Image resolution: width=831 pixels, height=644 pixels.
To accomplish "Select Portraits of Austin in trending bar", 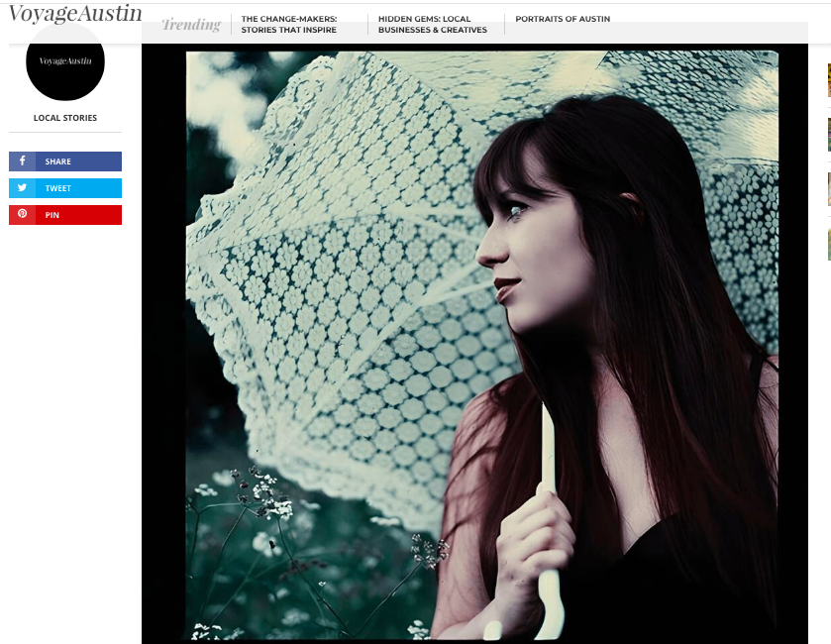I will point(563,19).
